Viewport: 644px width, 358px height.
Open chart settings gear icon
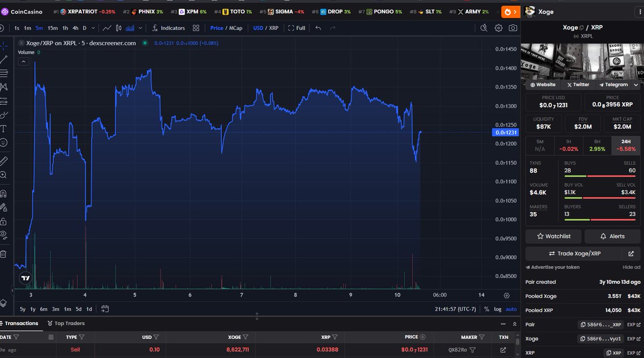(x=499, y=28)
